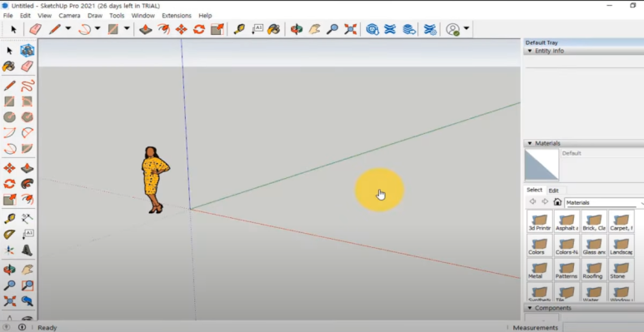Open the Stone materials folder
The width and height of the screenshot is (644, 332).
click(x=621, y=270)
